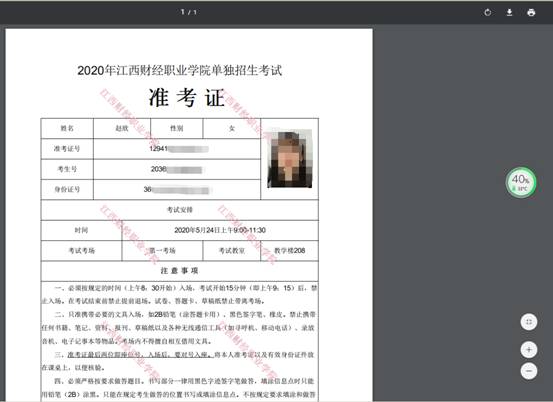Click the 考试安排 section header

coord(180,210)
